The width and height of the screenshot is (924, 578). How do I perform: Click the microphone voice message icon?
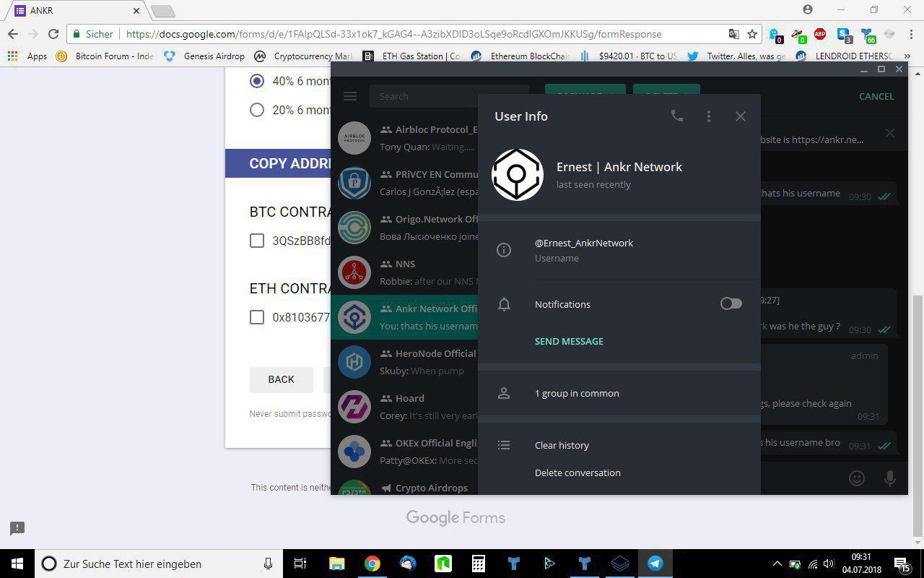[890, 478]
